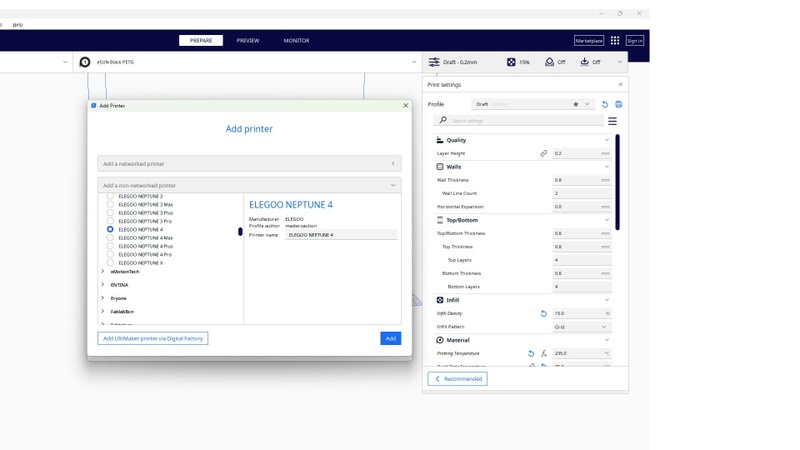Expand the ENTINA manufacturer group
800x450 pixels.
coord(103,285)
